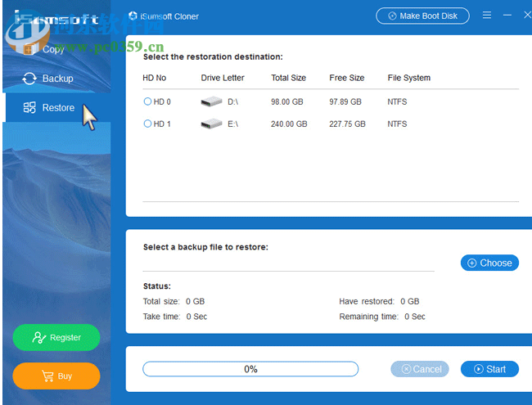Image resolution: width=532 pixels, height=405 pixels.
Task: Click the 98.00 GB total size cell
Action: pyautogui.click(x=287, y=101)
